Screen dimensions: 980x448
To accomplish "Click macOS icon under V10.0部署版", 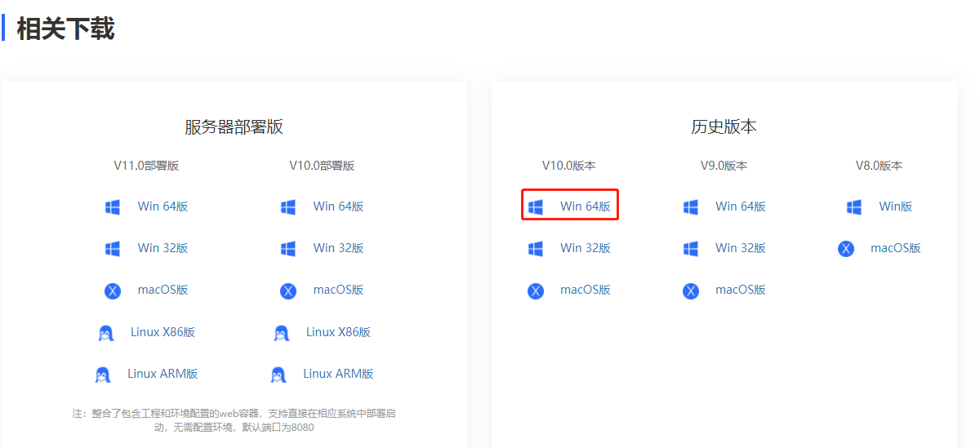I will tap(288, 291).
